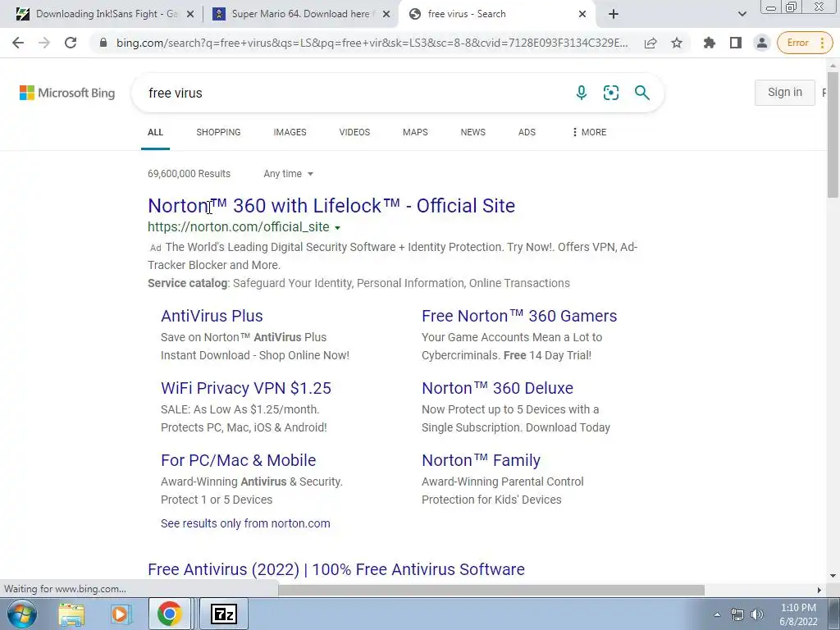This screenshot has height=630, width=840.
Task: Show hidden tray icons arrow
Action: (717, 614)
